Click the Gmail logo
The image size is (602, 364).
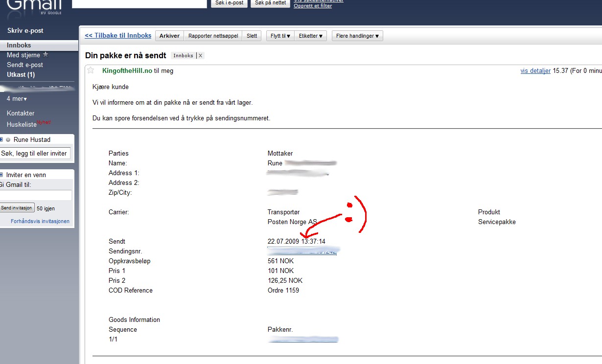tap(34, 6)
